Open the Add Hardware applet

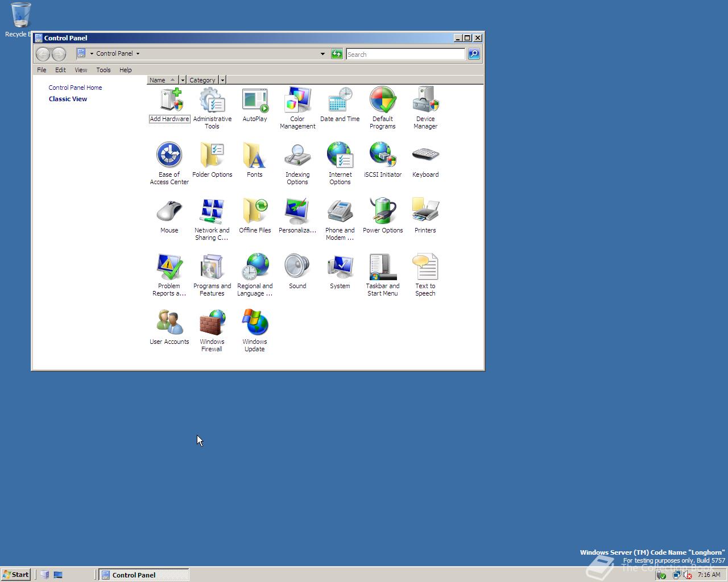pos(169,105)
